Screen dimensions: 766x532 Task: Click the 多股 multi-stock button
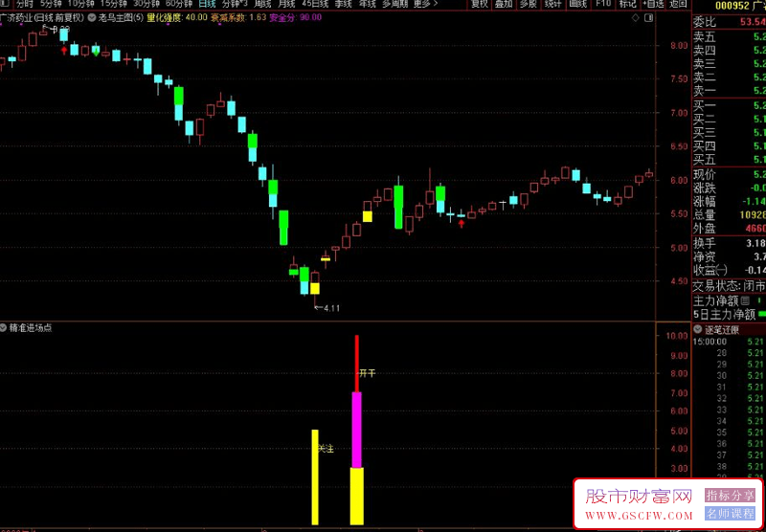(x=529, y=4)
